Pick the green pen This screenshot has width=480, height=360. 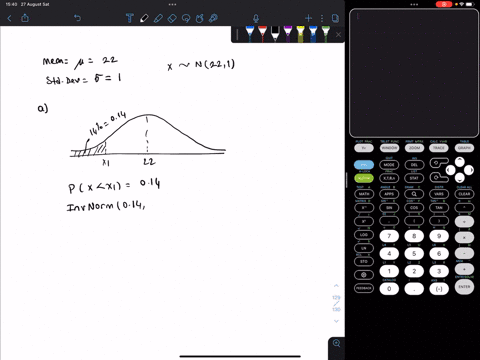[326, 34]
